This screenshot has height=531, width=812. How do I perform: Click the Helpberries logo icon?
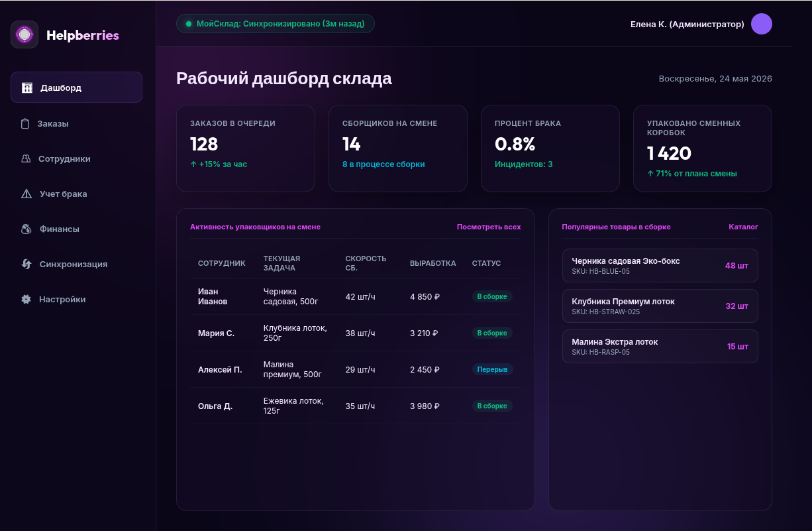[25, 34]
